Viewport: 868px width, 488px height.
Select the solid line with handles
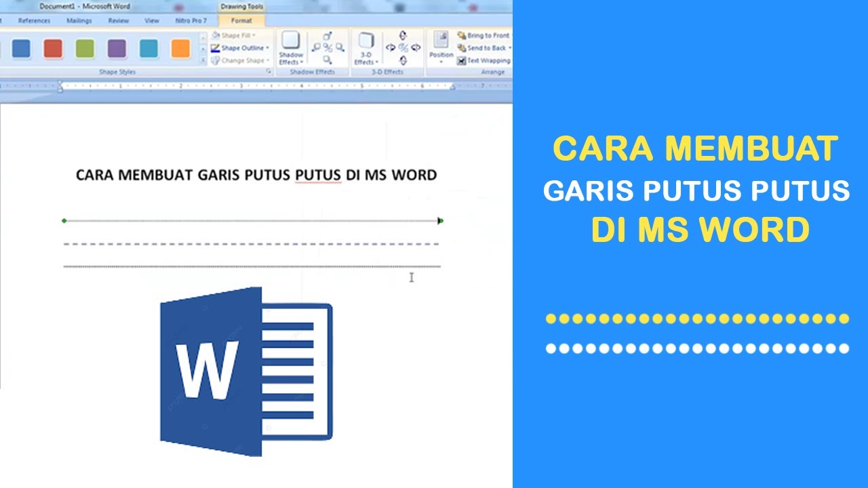click(252, 220)
